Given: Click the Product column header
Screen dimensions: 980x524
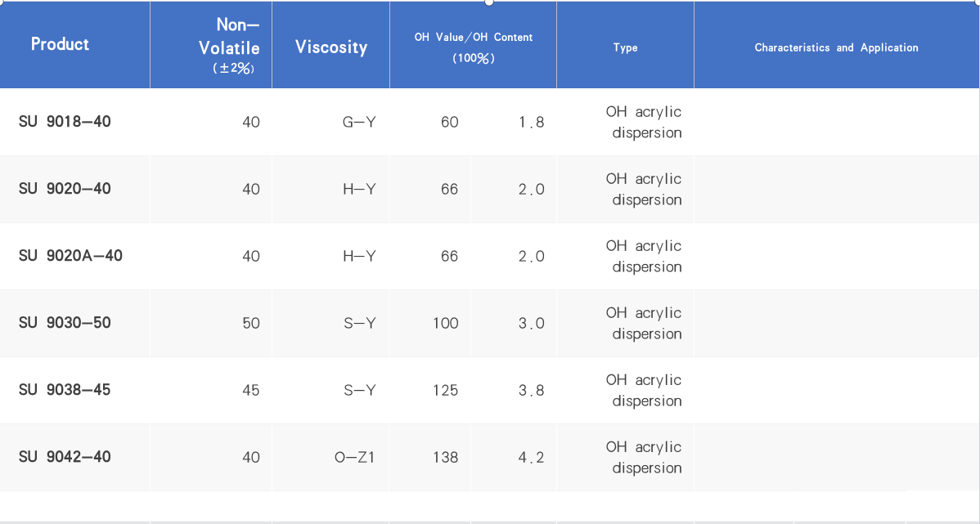Looking at the screenshot, I should [x=60, y=44].
